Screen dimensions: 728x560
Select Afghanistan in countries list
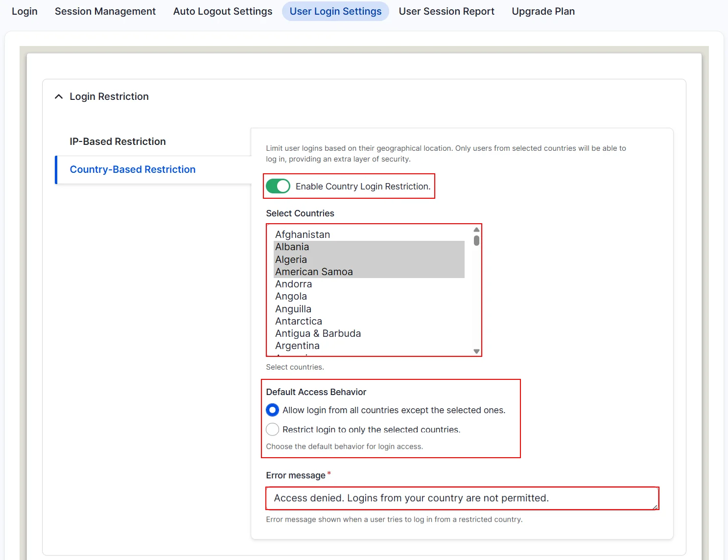coord(369,234)
